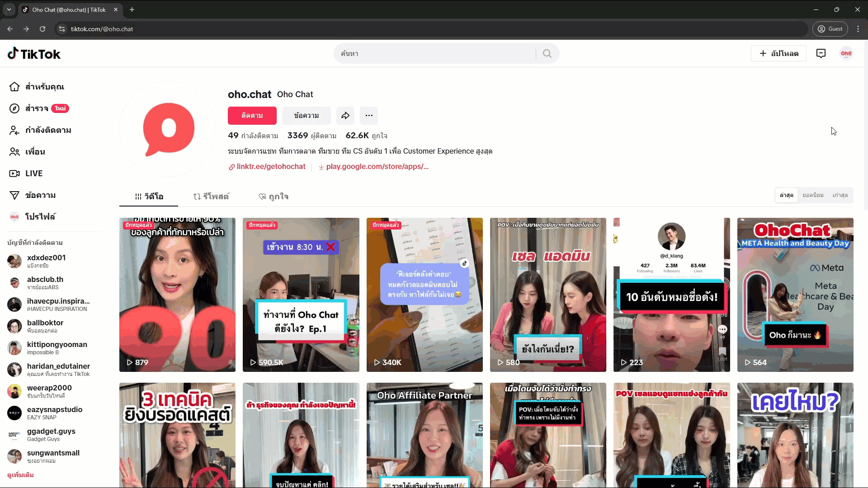Image resolution: width=868 pixels, height=488 pixels.
Task: Open ข้อความ (Messages) in sidebar
Action: (33, 195)
